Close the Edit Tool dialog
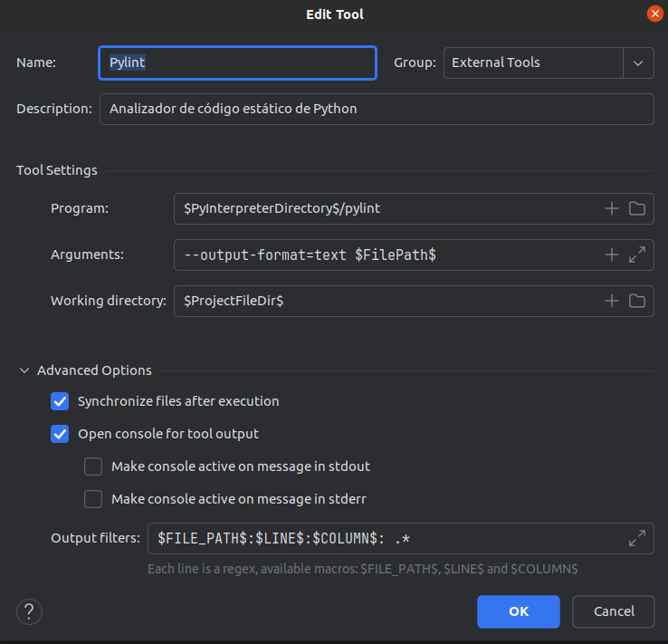The image size is (668, 644). click(x=654, y=14)
